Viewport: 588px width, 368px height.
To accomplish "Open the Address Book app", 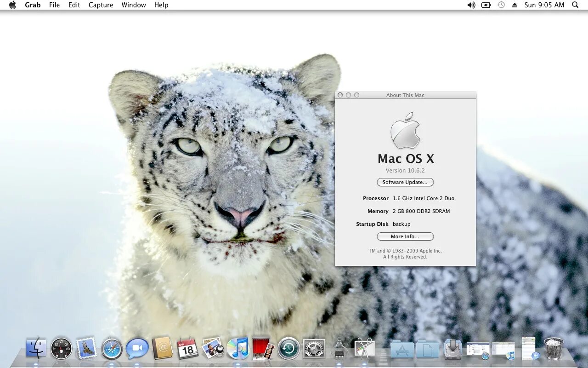I will (163, 348).
